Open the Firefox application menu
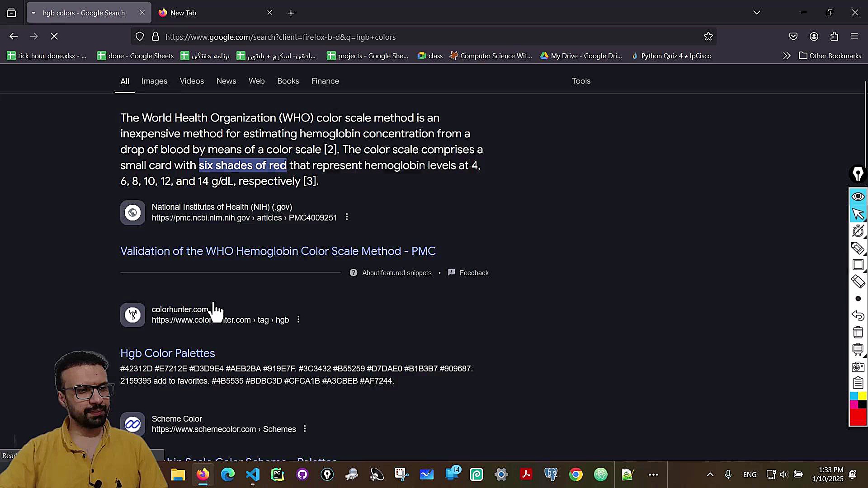The image size is (868, 488). (x=854, y=37)
